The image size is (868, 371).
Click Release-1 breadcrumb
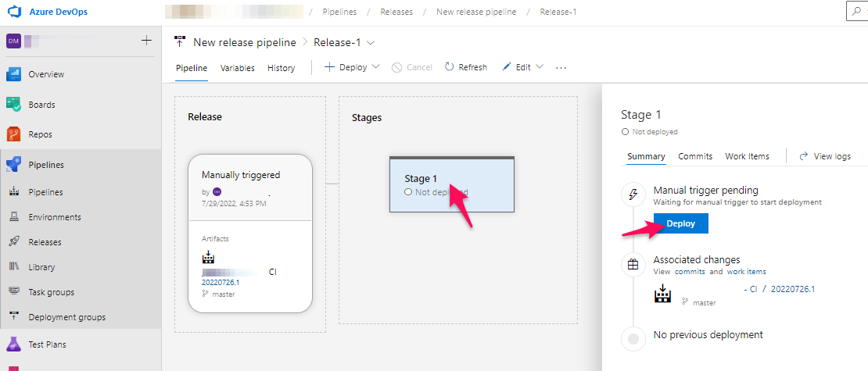click(558, 12)
